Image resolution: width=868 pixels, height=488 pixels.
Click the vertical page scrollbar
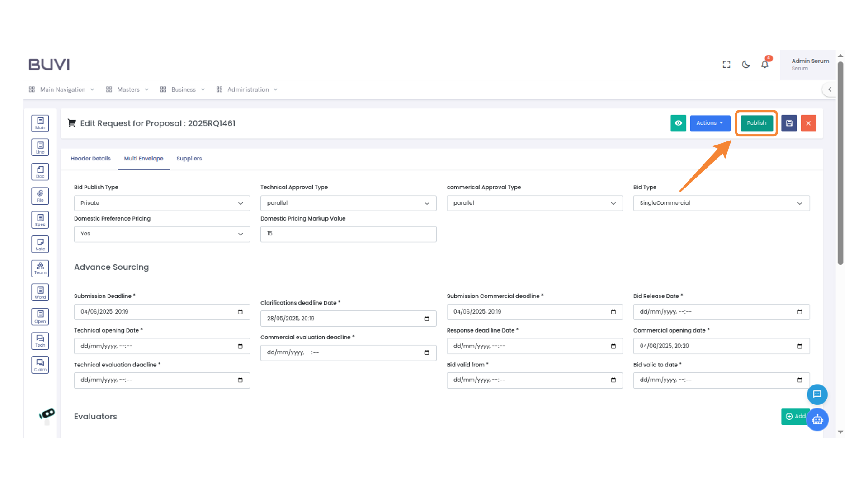pos(840,163)
